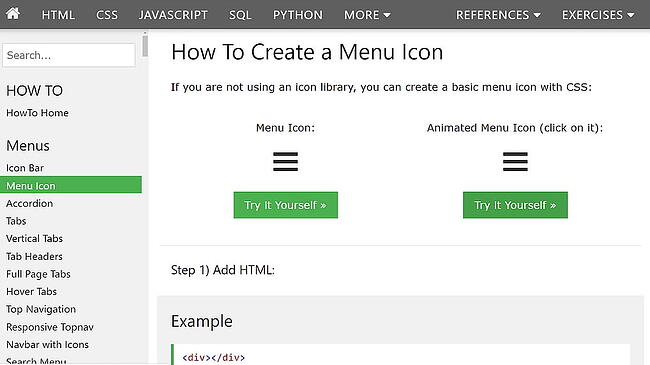Click the 'Menus' sidebar heading

click(x=28, y=146)
